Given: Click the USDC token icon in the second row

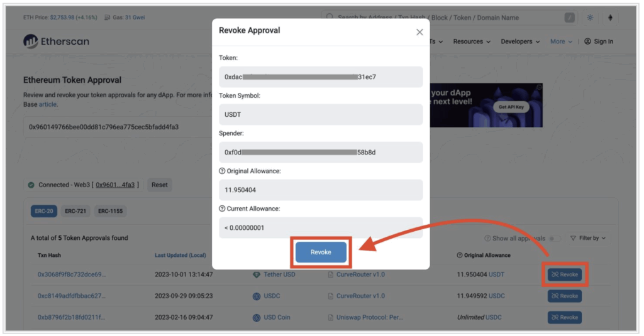Looking at the screenshot, I should (257, 296).
